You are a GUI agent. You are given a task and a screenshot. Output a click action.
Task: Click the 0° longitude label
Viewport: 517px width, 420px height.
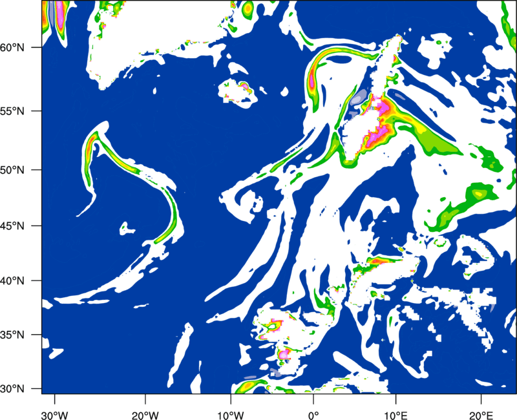coord(313,415)
